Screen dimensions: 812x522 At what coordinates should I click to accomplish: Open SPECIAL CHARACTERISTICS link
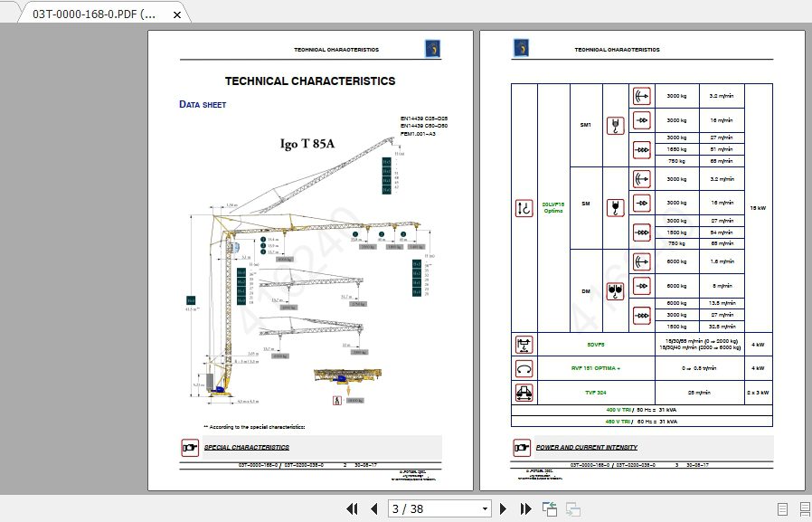[247, 448]
